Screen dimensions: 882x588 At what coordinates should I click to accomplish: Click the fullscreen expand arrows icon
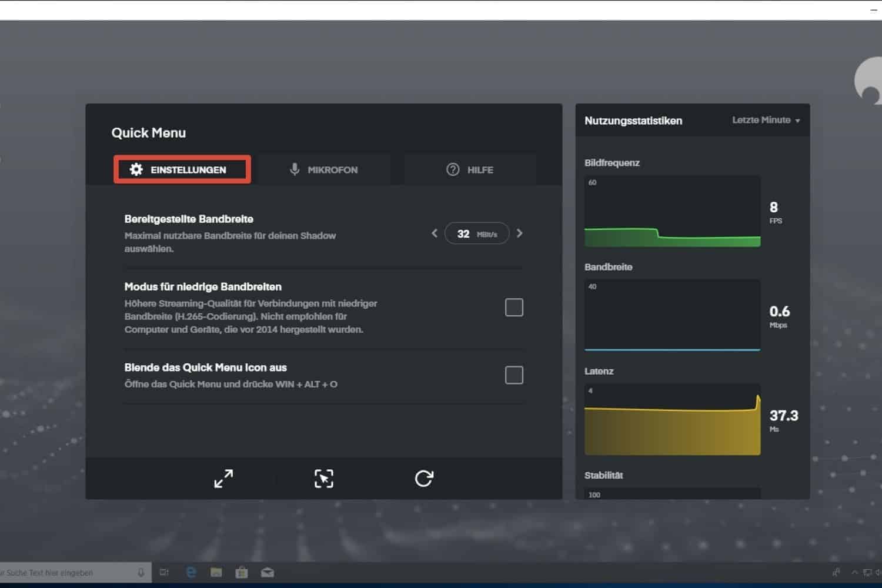tap(223, 479)
